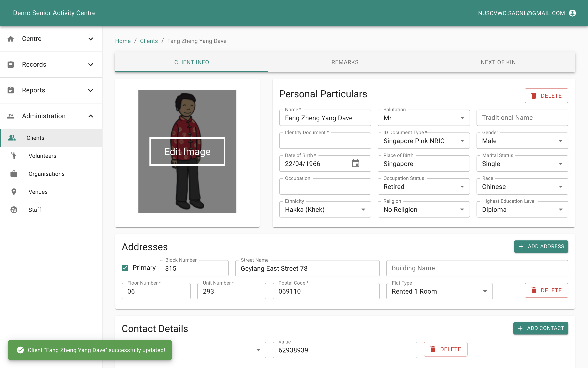Click the Edit Image button on photo
The image size is (588, 368).
click(187, 151)
